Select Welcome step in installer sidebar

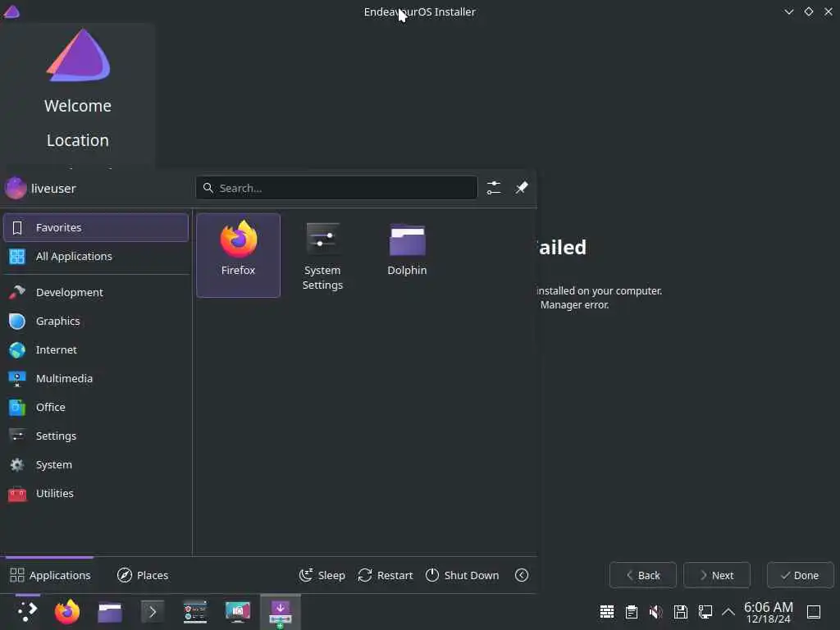click(78, 106)
